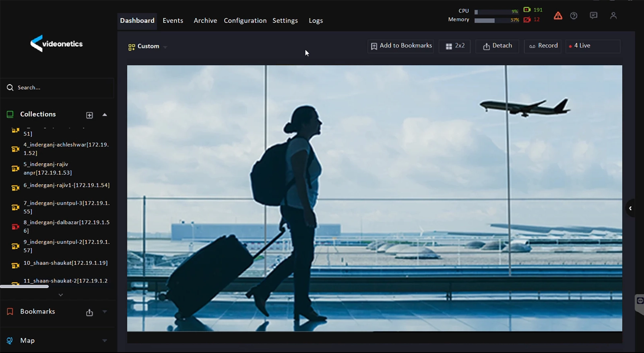Click the Detach button
The height and width of the screenshot is (353, 644).
[x=497, y=46]
